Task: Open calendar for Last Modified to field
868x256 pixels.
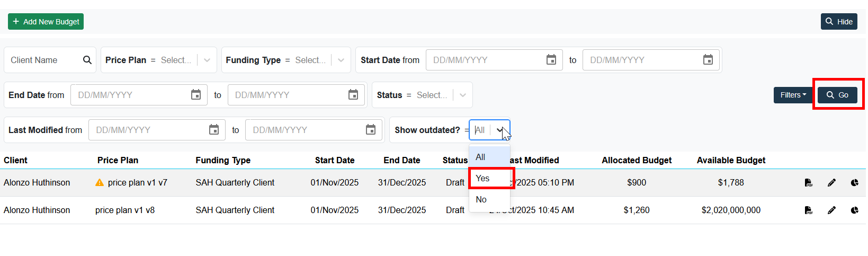Action: coord(371,130)
